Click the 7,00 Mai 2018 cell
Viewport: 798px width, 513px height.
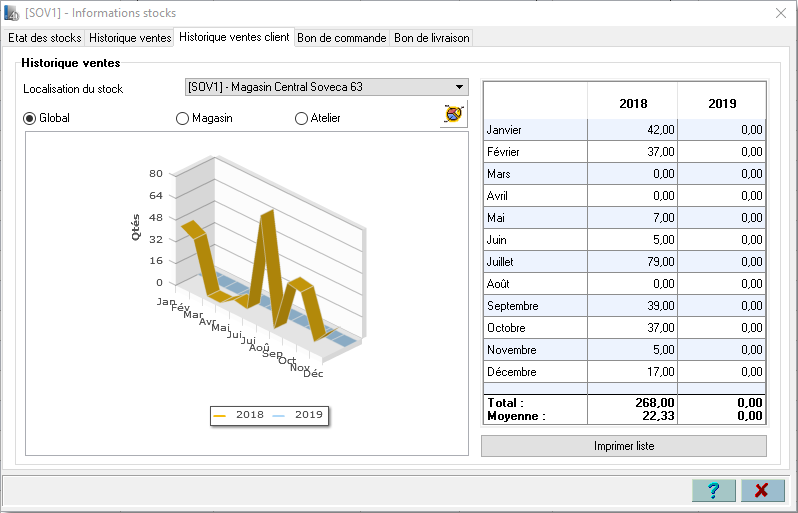click(x=633, y=218)
